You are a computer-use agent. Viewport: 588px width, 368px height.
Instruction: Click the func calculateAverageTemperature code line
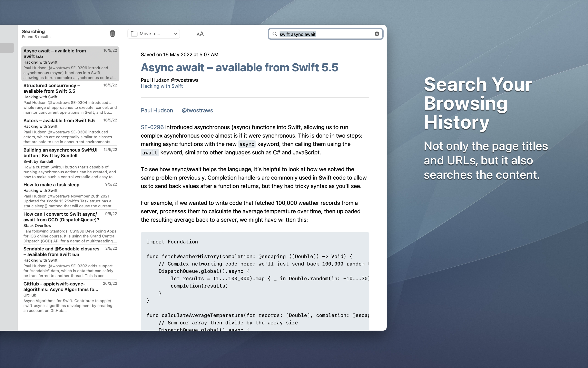click(x=257, y=315)
